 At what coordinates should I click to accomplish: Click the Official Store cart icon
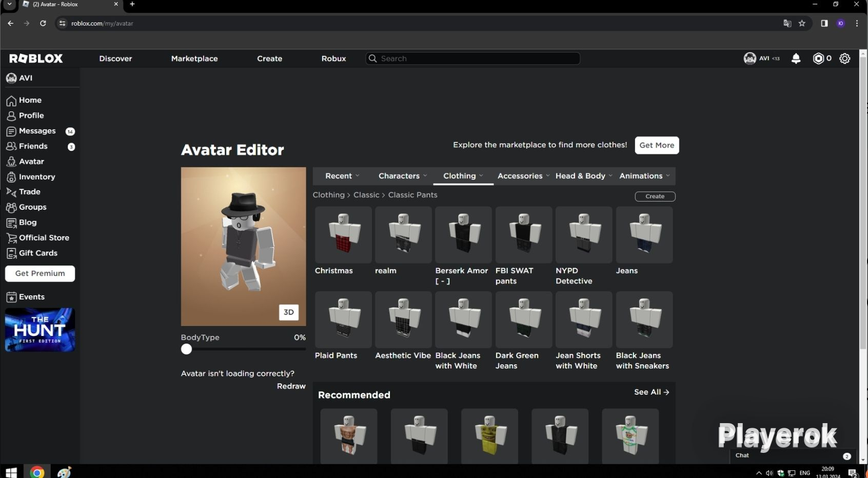(x=11, y=238)
